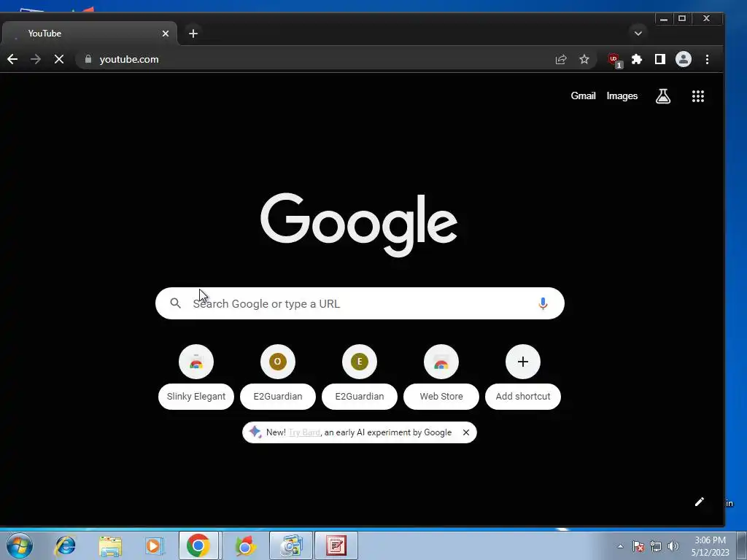Open the red notepad taskbar application
747x560 pixels.
point(336,545)
